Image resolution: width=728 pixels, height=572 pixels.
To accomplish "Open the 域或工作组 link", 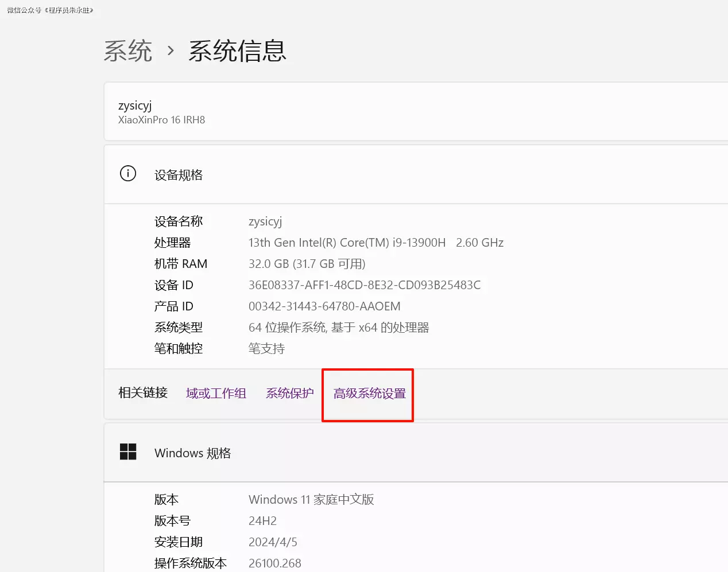I will (x=216, y=394).
